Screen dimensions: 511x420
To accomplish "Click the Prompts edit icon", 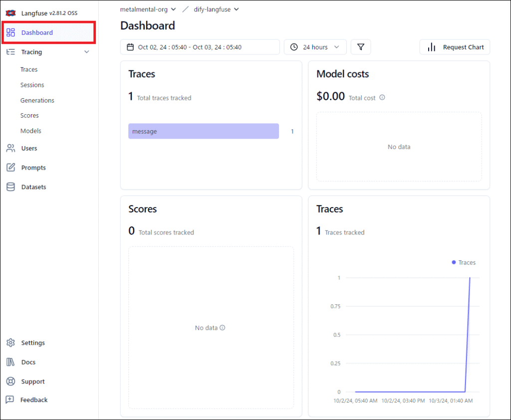I will [10, 168].
